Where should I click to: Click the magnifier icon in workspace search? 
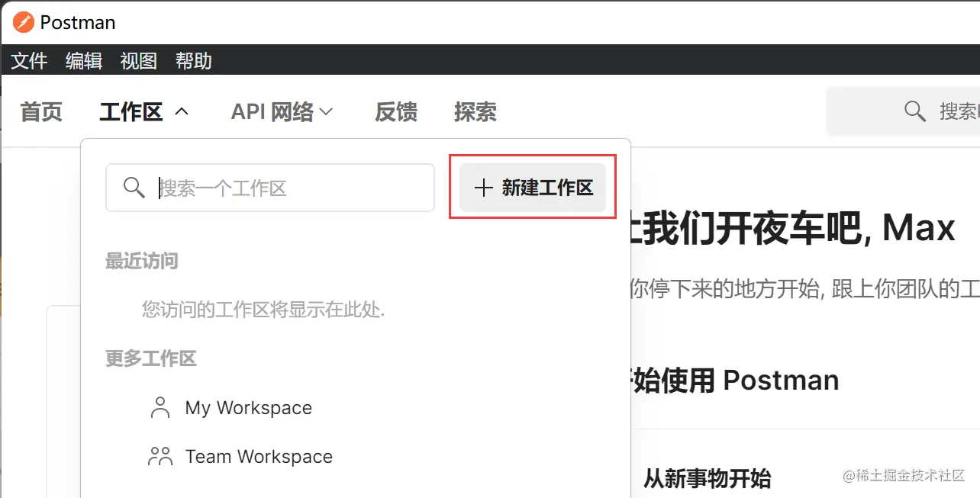point(134,188)
